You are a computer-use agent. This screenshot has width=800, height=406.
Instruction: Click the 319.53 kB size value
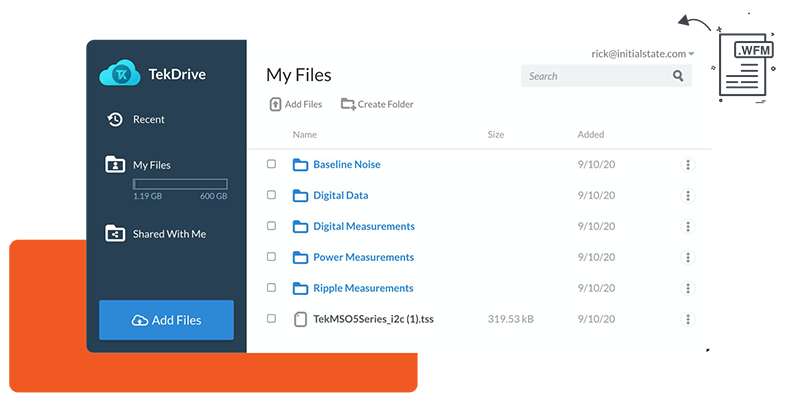point(510,319)
